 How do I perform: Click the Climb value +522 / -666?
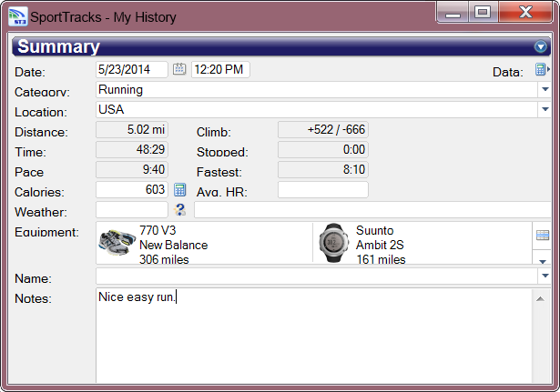tap(323, 129)
